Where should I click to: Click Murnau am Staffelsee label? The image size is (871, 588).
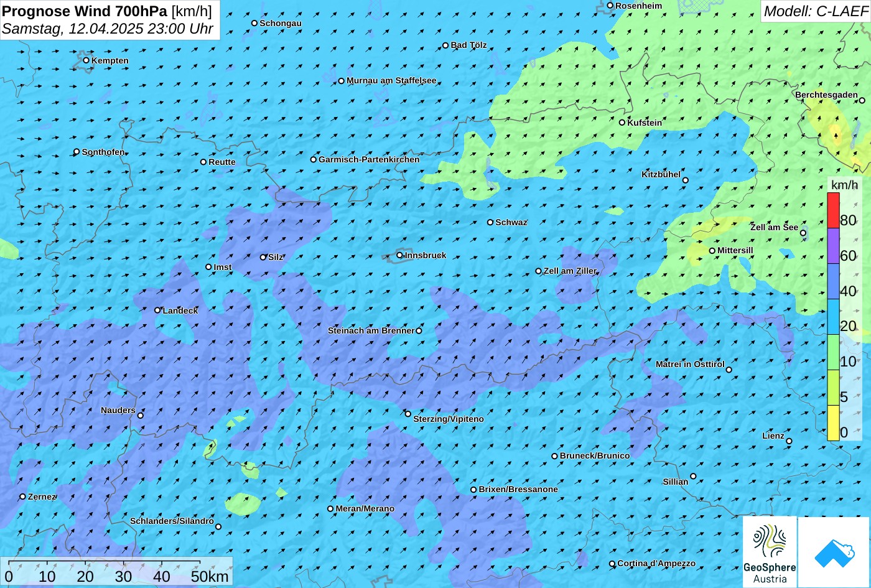tap(391, 80)
